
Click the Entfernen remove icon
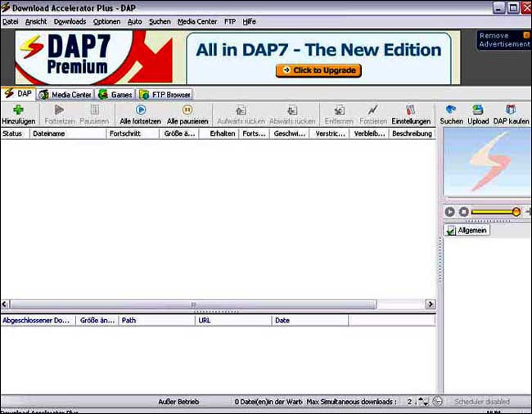tap(339, 110)
